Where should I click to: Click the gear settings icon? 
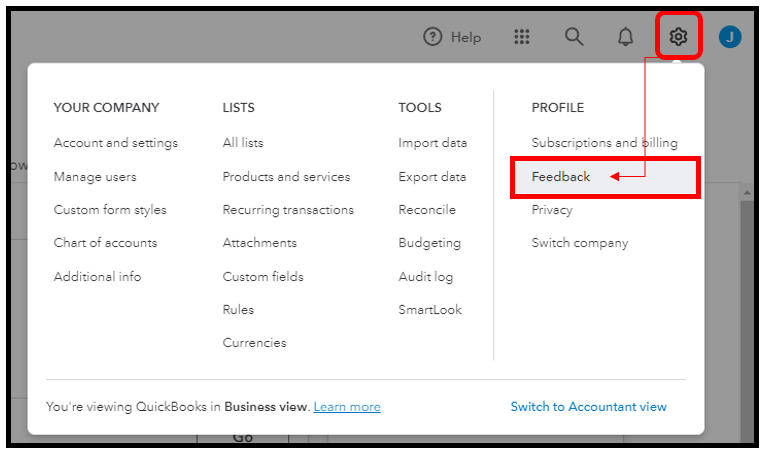tap(679, 37)
